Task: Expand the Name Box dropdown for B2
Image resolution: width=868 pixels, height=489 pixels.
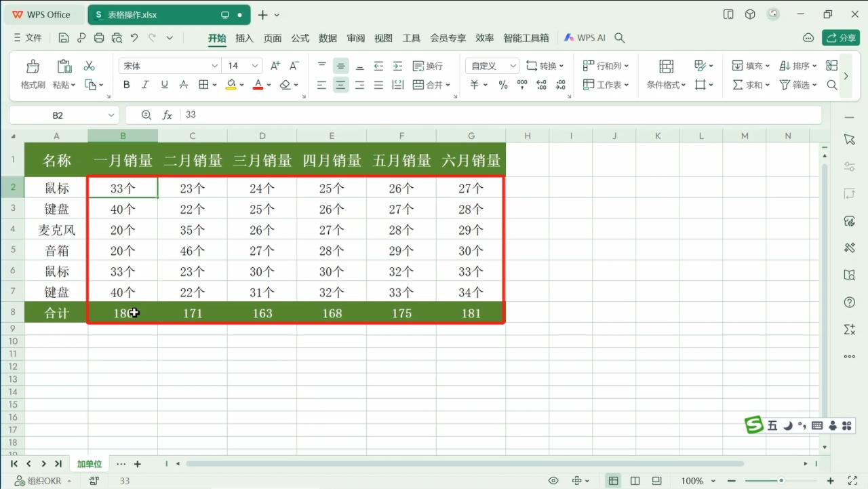Action: click(111, 115)
